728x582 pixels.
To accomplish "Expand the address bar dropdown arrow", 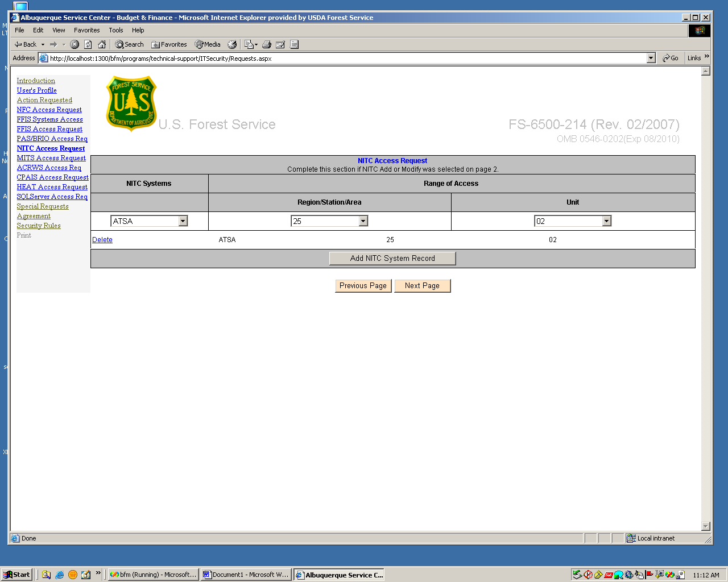I will point(651,58).
